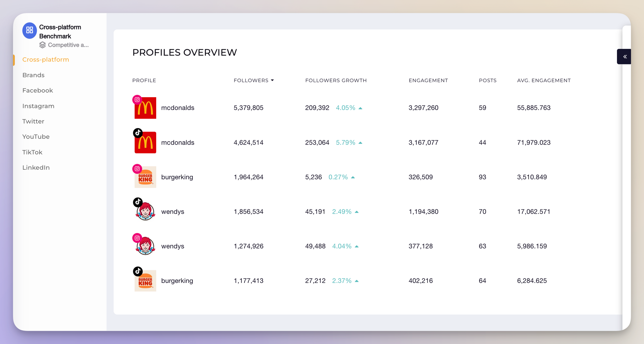The height and width of the screenshot is (344, 644).
Task: Click engagement value 1,194,380
Action: pyautogui.click(x=423, y=212)
